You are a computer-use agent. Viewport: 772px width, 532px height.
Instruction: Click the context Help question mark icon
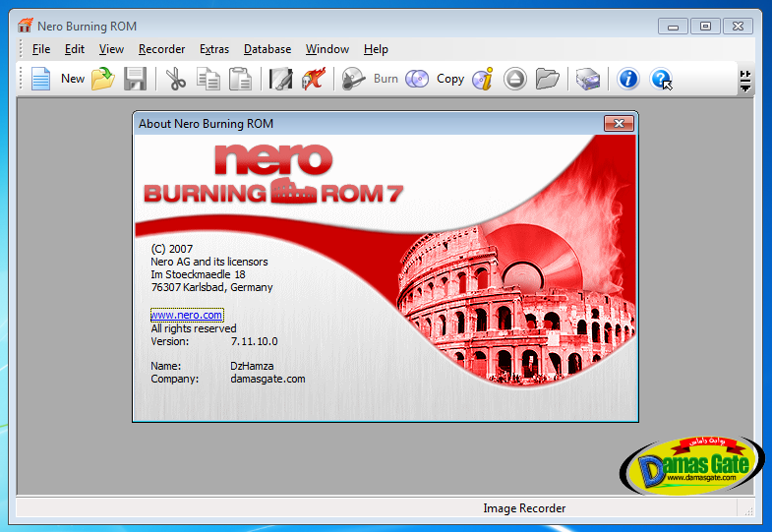[x=661, y=79]
